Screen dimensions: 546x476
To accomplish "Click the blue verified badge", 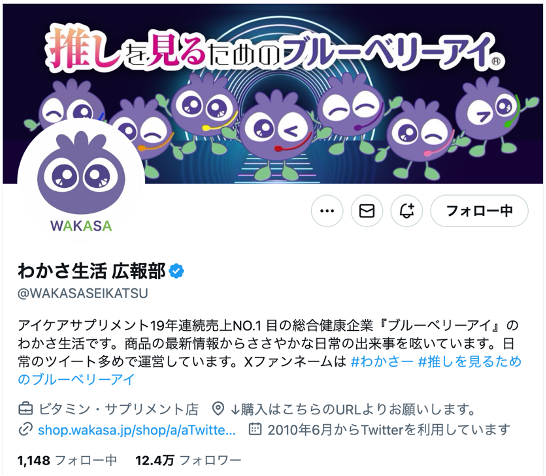I will [177, 271].
